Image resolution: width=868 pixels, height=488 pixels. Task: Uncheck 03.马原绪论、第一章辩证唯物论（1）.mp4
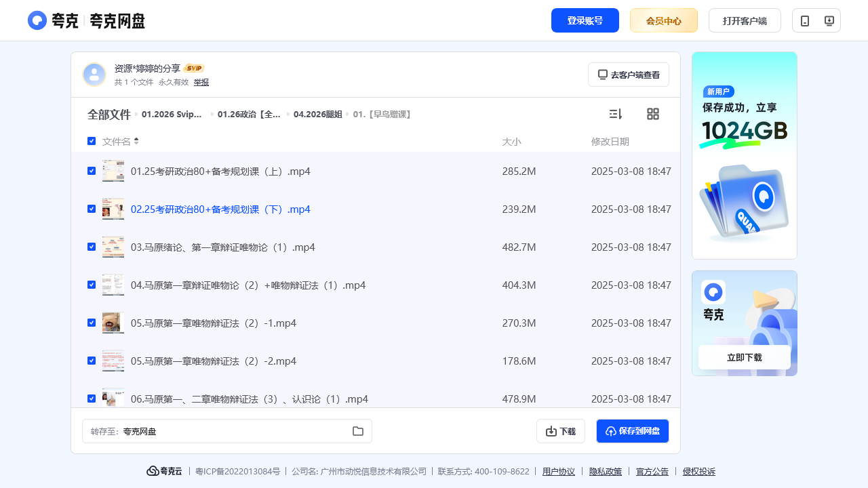pos(92,247)
